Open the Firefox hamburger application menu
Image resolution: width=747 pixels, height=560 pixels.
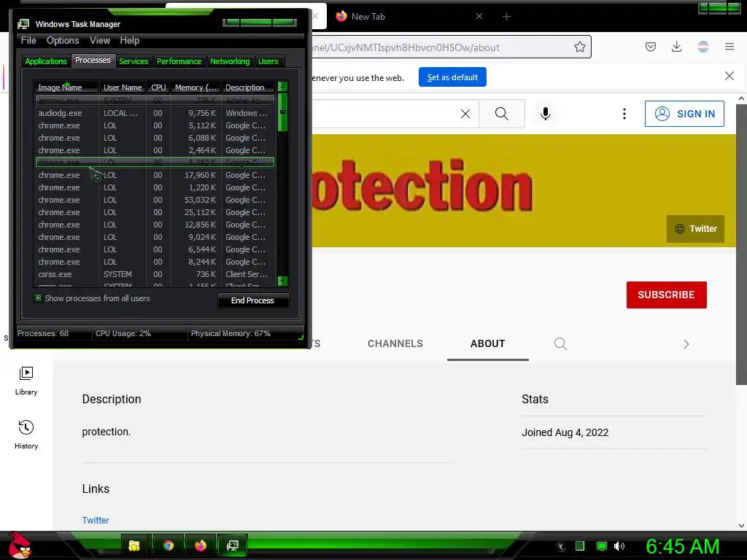pyautogui.click(x=729, y=47)
